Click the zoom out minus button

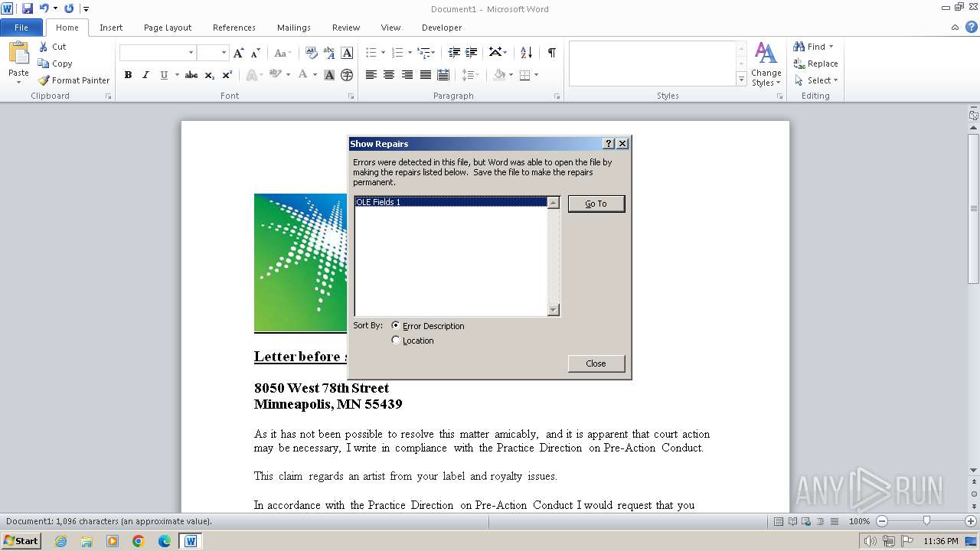point(881,521)
